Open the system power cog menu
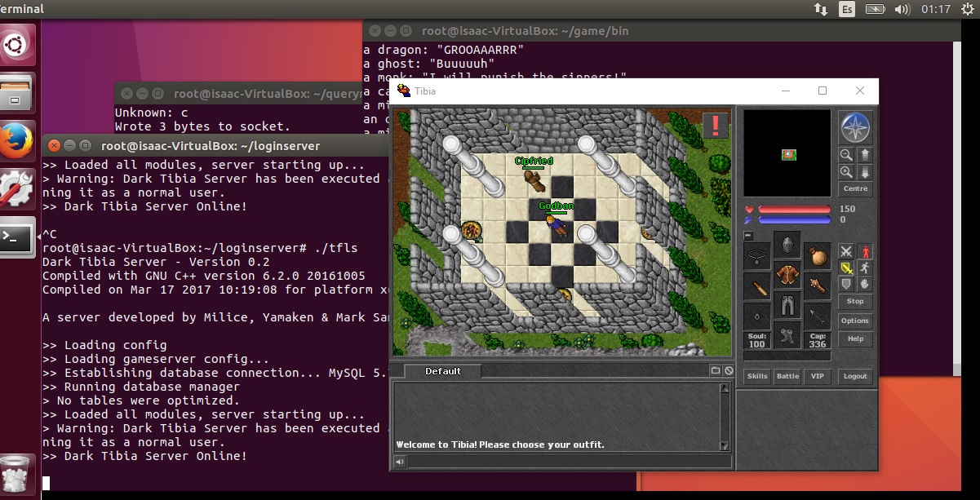Viewport: 980px width, 500px height. (966, 9)
